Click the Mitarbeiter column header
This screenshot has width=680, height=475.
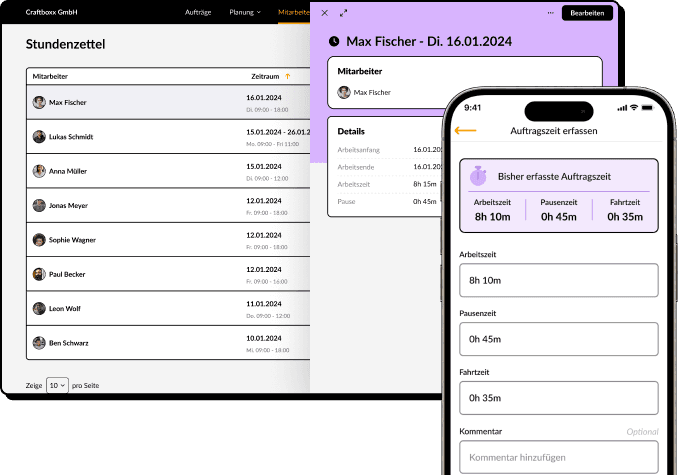coord(50,76)
